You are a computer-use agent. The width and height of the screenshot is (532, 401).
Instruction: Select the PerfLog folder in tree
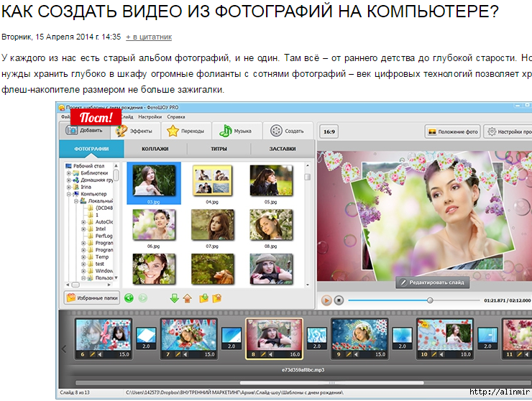click(100, 236)
